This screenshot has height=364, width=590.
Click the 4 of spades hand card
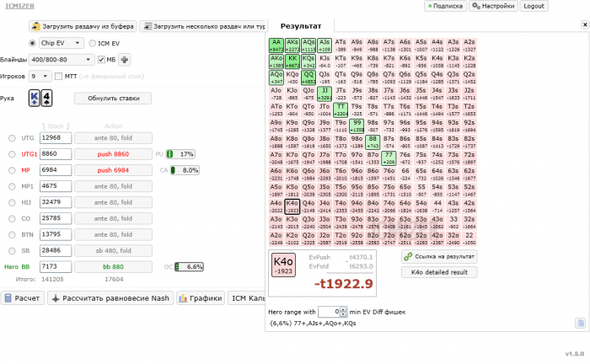(x=46, y=99)
